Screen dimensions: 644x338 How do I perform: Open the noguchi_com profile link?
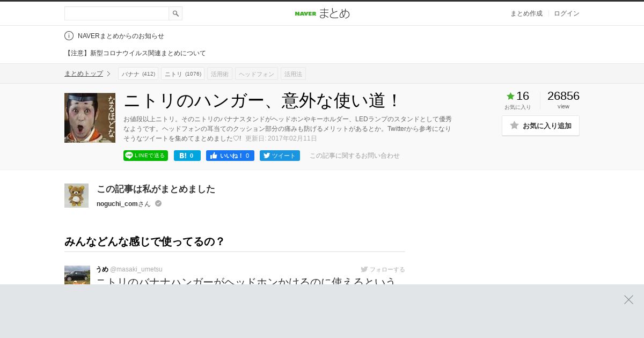click(117, 204)
